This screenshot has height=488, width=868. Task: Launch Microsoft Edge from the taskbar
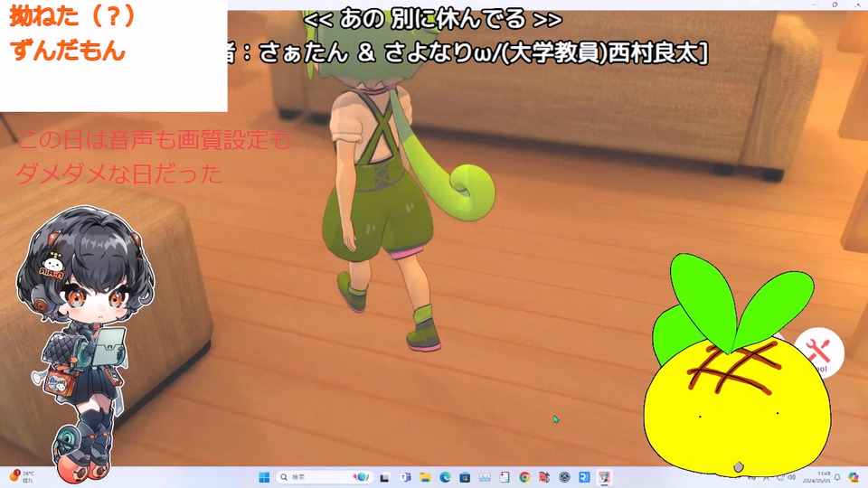(445, 477)
